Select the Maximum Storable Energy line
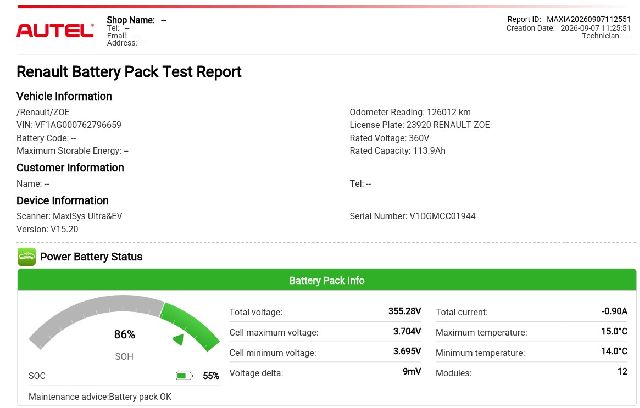Screen dimensions: 640x408 (x=72, y=151)
